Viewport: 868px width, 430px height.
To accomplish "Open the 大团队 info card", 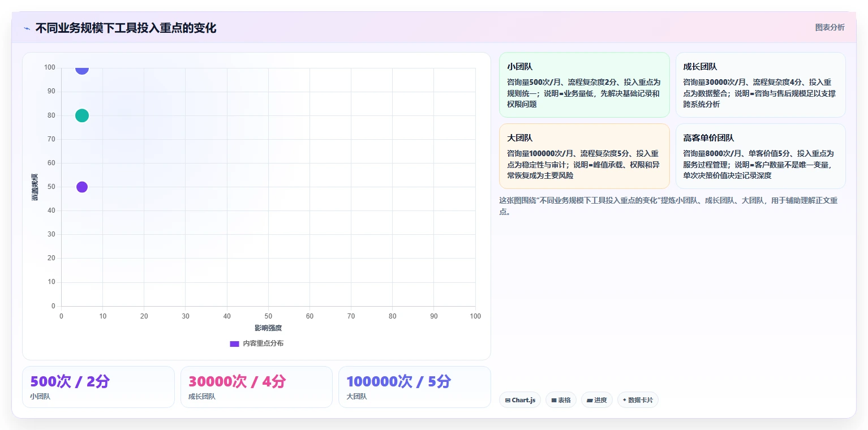I will 585,156.
